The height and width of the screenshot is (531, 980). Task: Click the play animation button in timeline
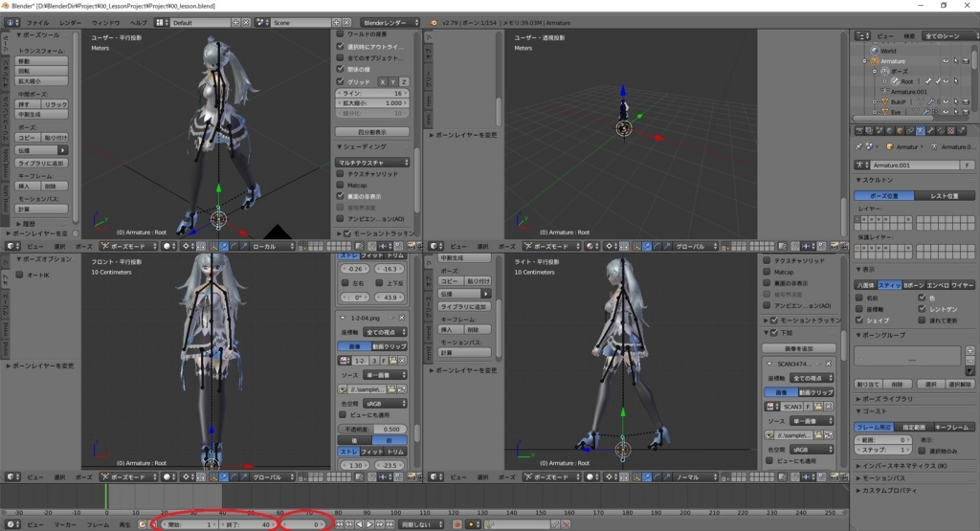(x=370, y=524)
